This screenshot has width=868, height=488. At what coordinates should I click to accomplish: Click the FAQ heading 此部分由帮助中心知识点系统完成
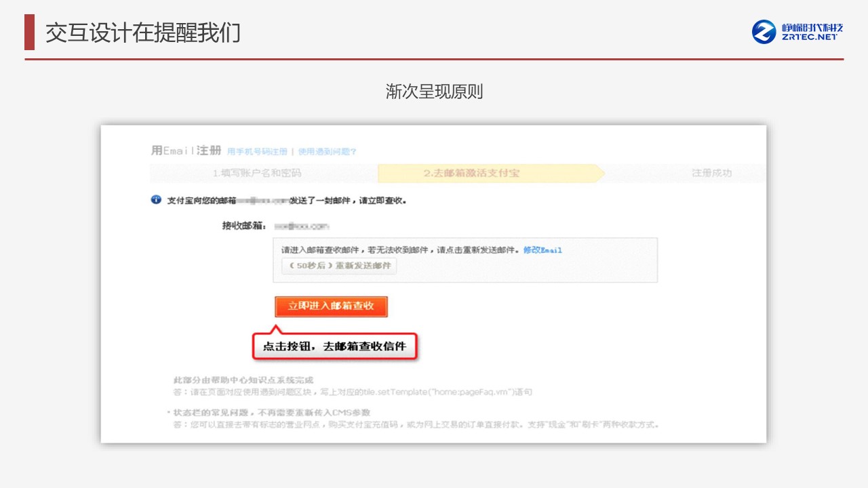243,381
